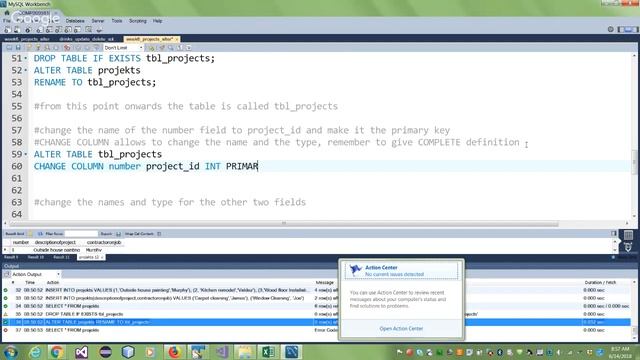Close the projekts 12 result tab
The width and height of the screenshot is (640, 360).
102,257
